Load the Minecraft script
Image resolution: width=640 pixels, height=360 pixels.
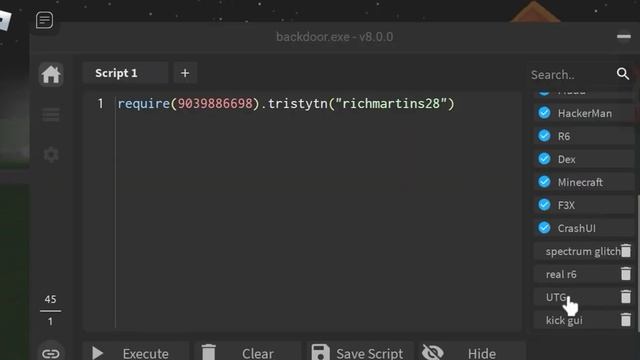point(584,182)
